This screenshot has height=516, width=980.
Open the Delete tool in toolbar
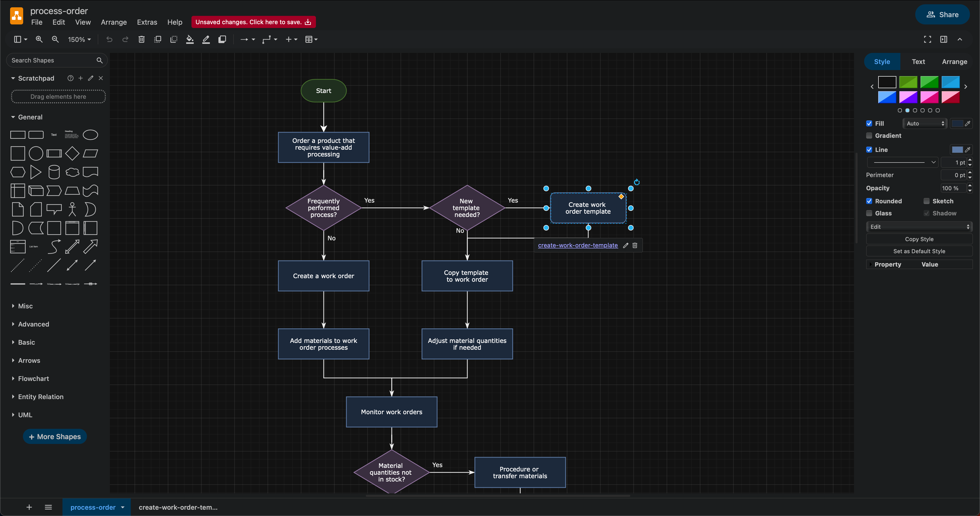tap(141, 39)
